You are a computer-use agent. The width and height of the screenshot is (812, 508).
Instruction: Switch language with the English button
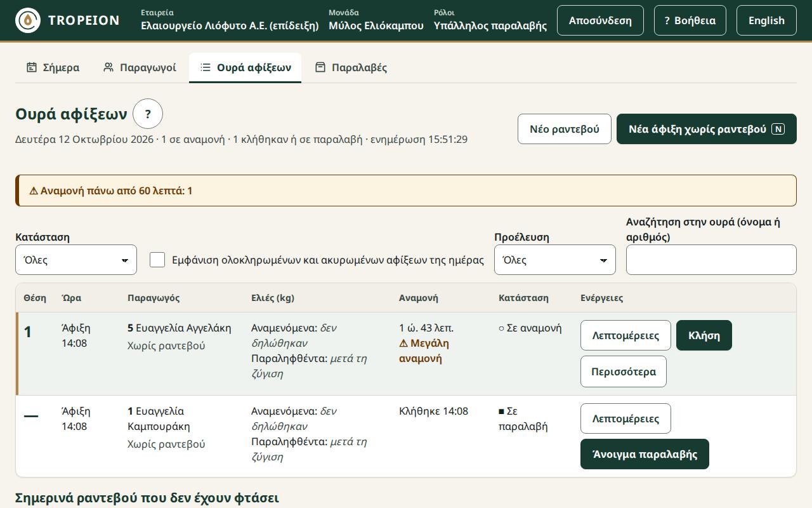click(766, 20)
